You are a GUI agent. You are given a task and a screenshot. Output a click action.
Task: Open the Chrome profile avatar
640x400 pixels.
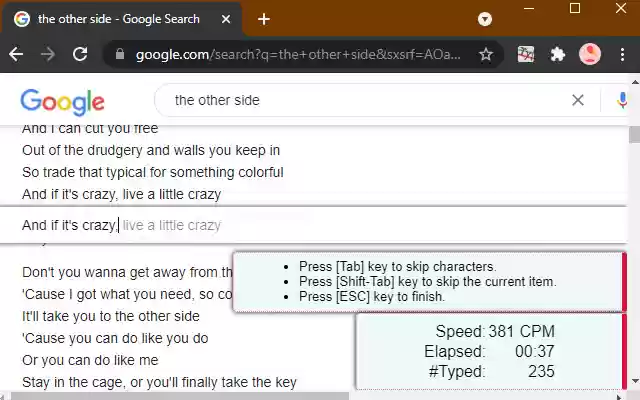[590, 54]
